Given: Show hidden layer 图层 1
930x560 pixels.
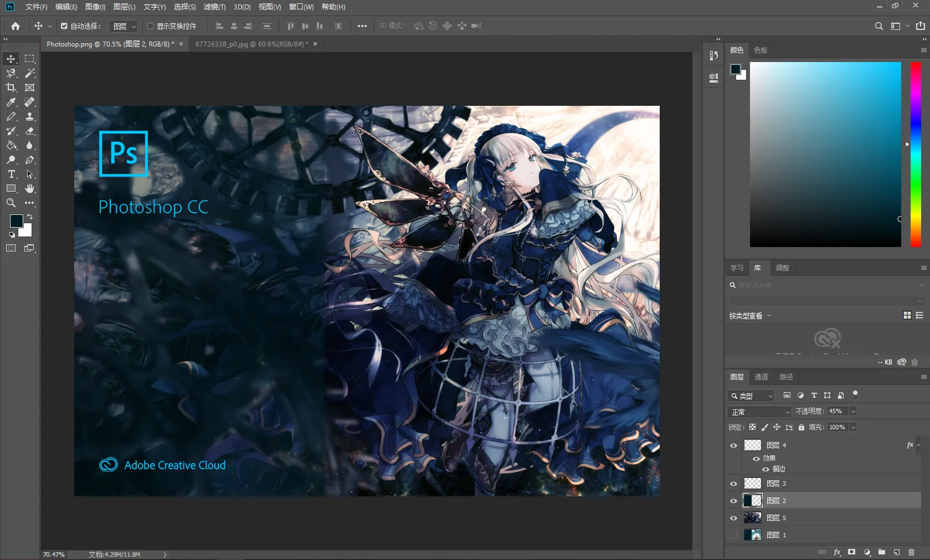Looking at the screenshot, I should pyautogui.click(x=734, y=535).
